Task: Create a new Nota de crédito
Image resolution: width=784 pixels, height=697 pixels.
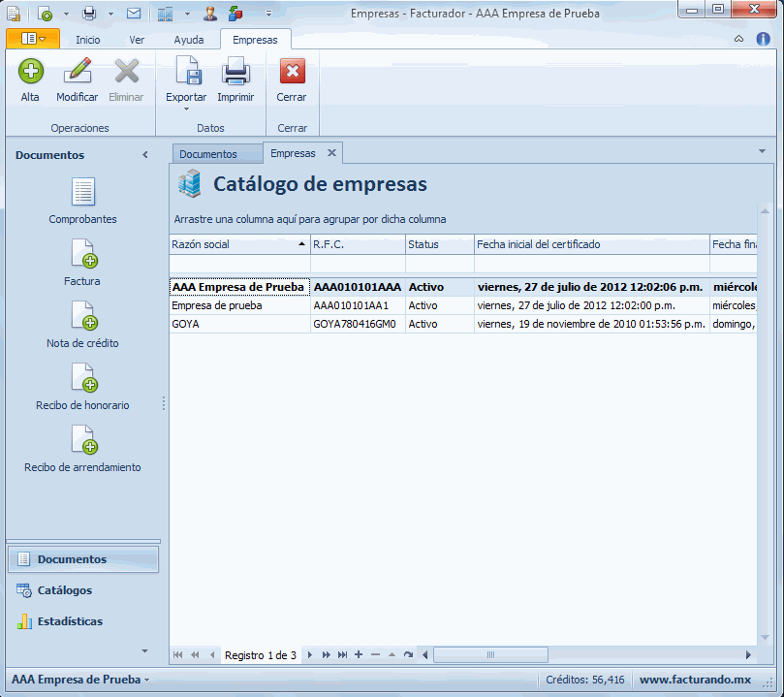Action: 83,316
